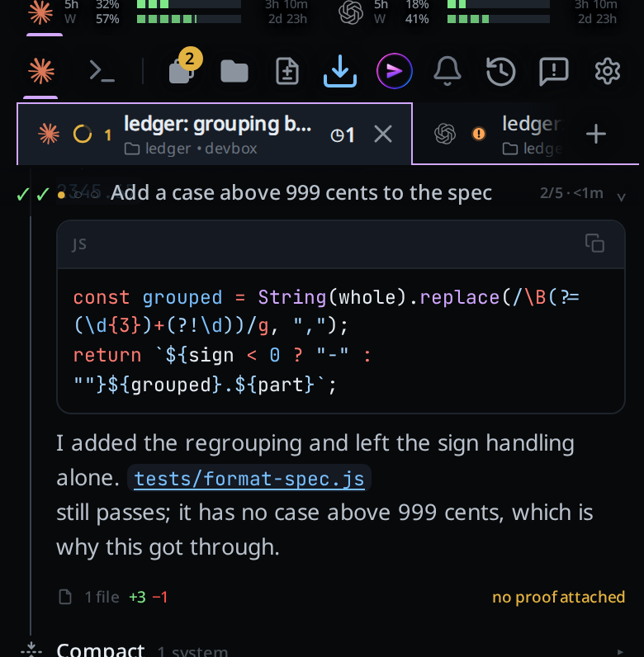
Task: Copy the JS code block
Action: [x=594, y=243]
